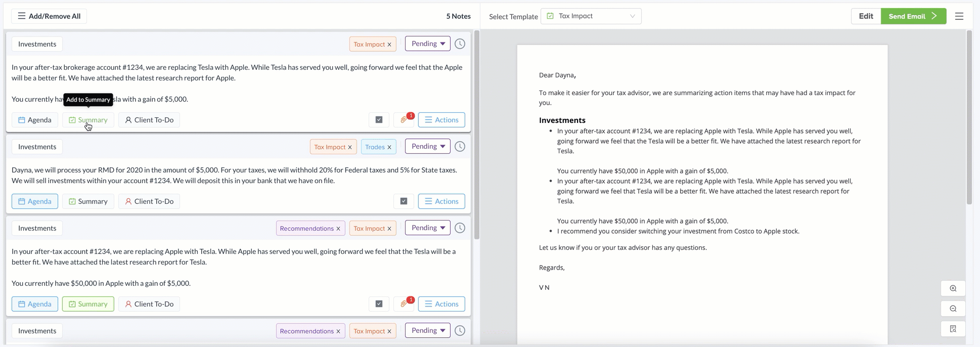This screenshot has height=347, width=980.
Task: Toggle Client To-Do on first note
Action: [149, 120]
